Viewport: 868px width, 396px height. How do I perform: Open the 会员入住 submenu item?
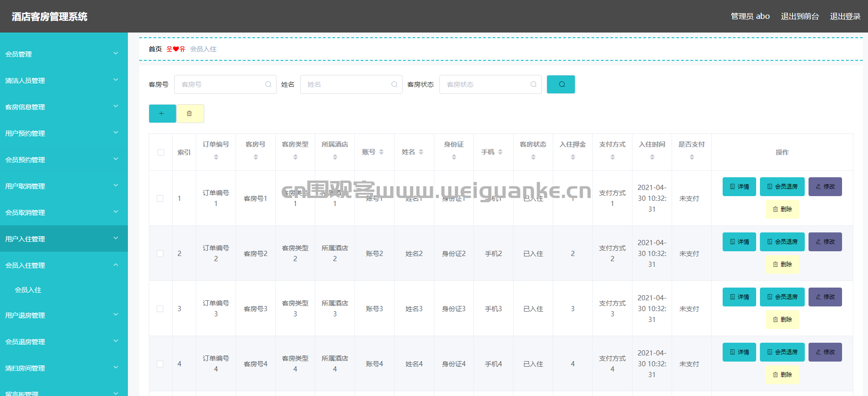[28, 290]
